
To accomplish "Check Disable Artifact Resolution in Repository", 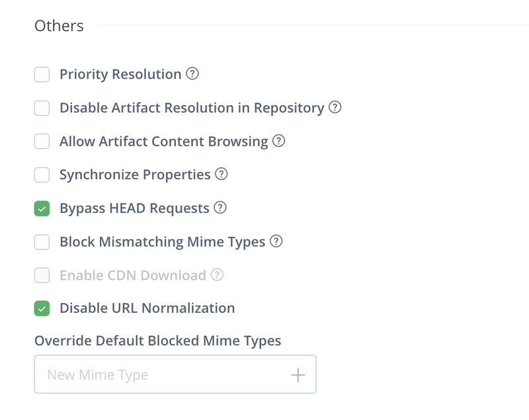I will (42, 108).
